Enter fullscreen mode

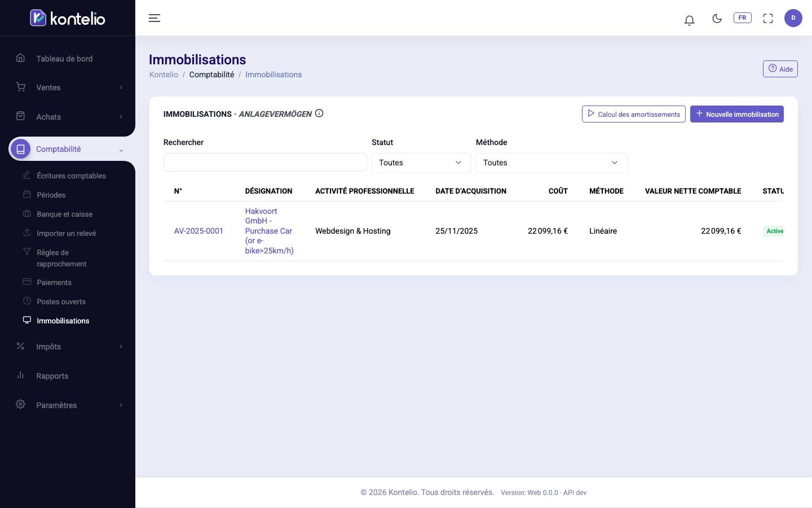pos(768,18)
